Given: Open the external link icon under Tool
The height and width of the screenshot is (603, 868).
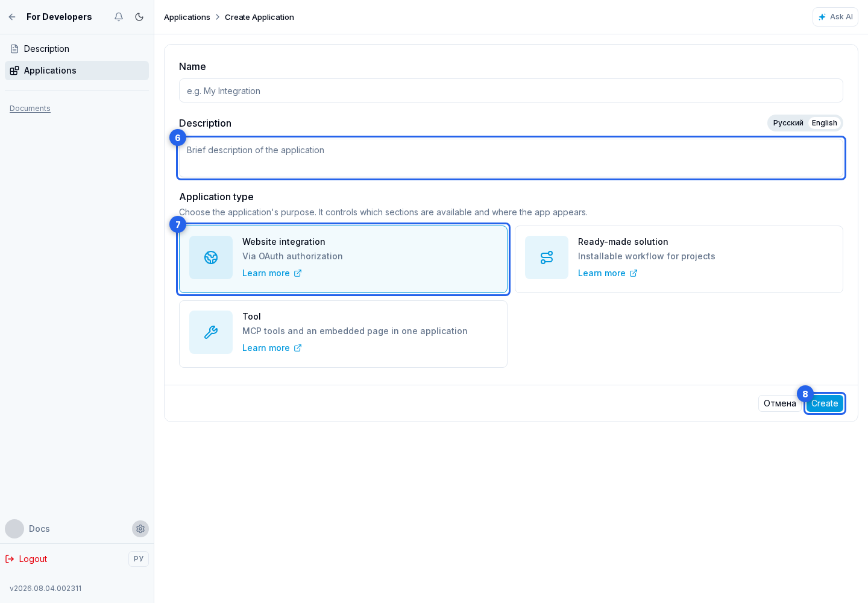Looking at the screenshot, I should (298, 348).
